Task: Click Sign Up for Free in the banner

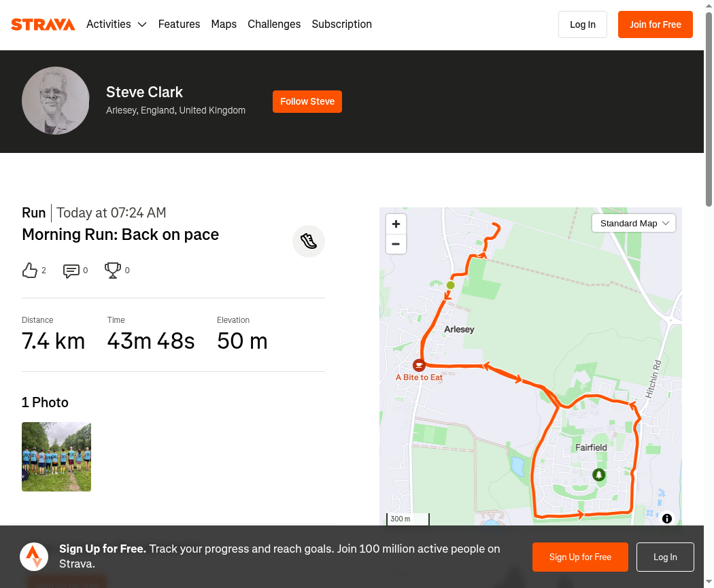Action: coord(580,557)
